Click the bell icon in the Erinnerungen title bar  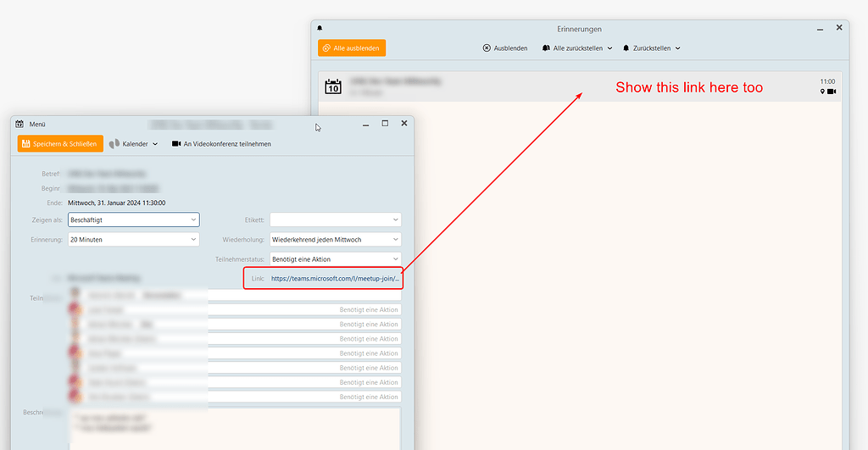[320, 28]
